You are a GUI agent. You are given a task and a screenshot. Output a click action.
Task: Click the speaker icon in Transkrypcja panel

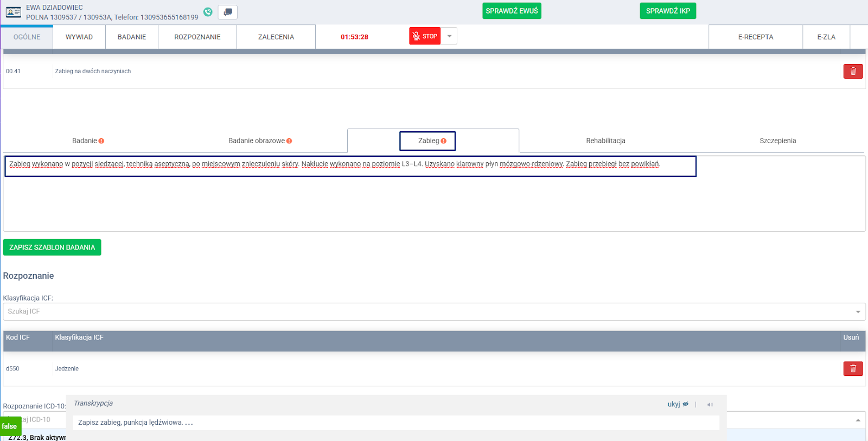(x=710, y=405)
